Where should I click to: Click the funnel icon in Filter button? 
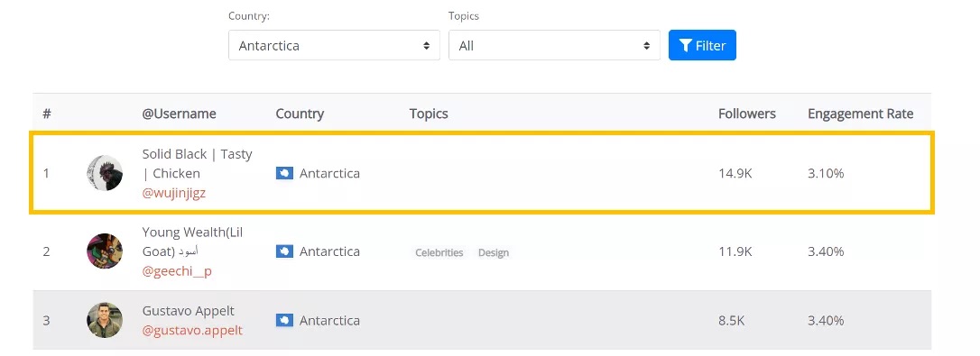tap(686, 46)
